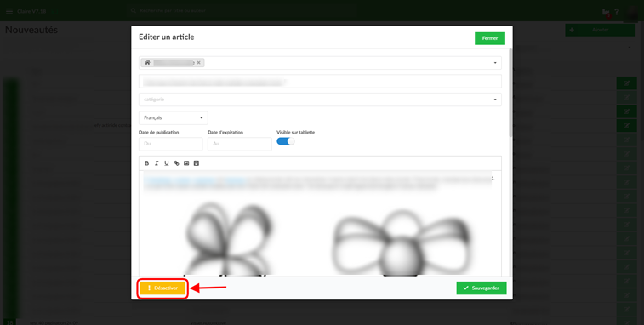Open the help question mark icon
This screenshot has width=644, height=325.
point(617,12)
